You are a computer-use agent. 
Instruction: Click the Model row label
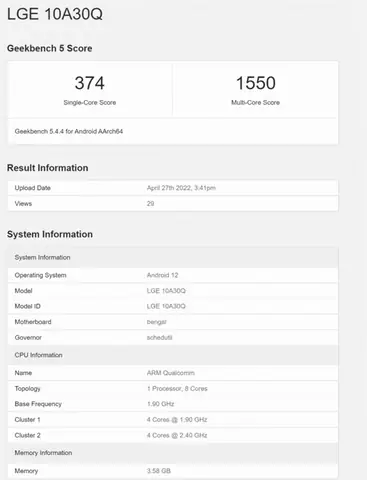point(23,291)
